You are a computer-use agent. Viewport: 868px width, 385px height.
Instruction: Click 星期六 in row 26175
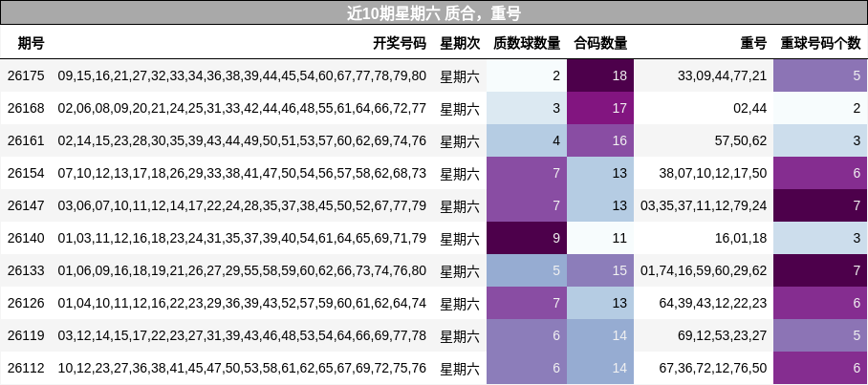coord(460,75)
